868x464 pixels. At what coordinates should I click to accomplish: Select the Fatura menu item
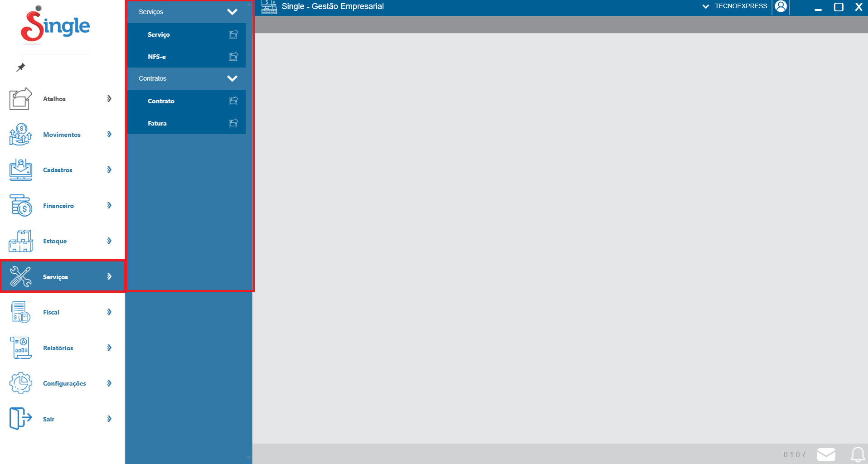tap(157, 123)
